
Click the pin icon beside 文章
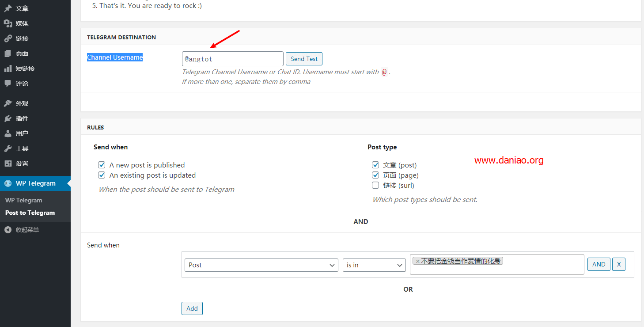tap(8, 8)
